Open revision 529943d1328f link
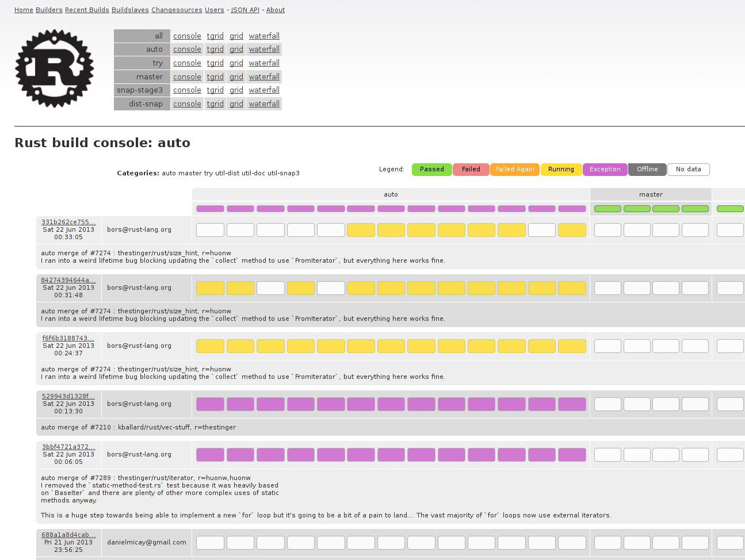The height and width of the screenshot is (560, 745). pyautogui.click(x=68, y=396)
